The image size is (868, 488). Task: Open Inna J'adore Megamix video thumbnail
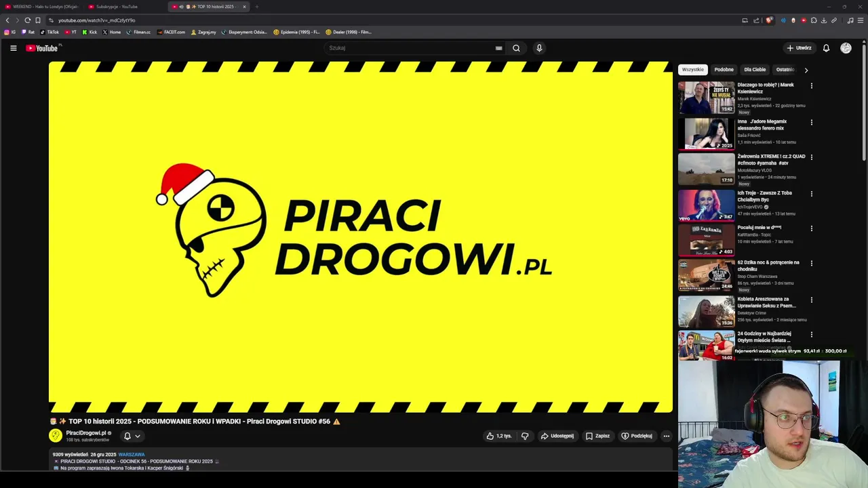pos(706,134)
